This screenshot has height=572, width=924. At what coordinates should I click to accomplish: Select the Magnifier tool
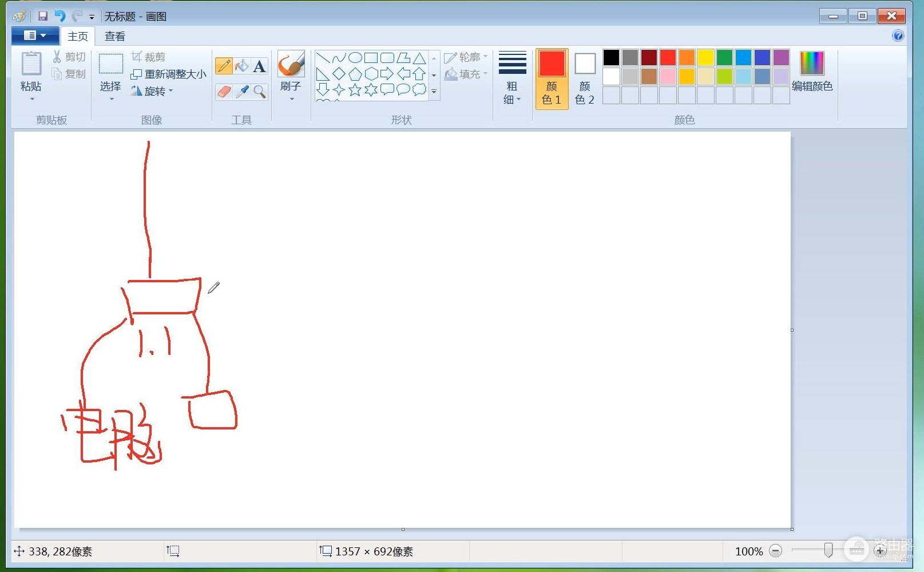tap(259, 92)
